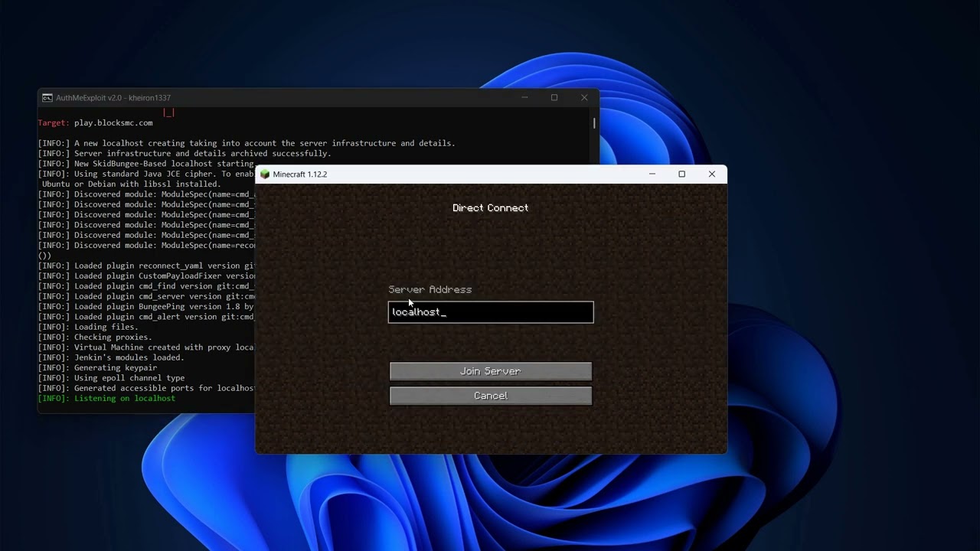
Task: Click 'New SkidBungee-Based localhost starting' line
Action: [x=146, y=164]
